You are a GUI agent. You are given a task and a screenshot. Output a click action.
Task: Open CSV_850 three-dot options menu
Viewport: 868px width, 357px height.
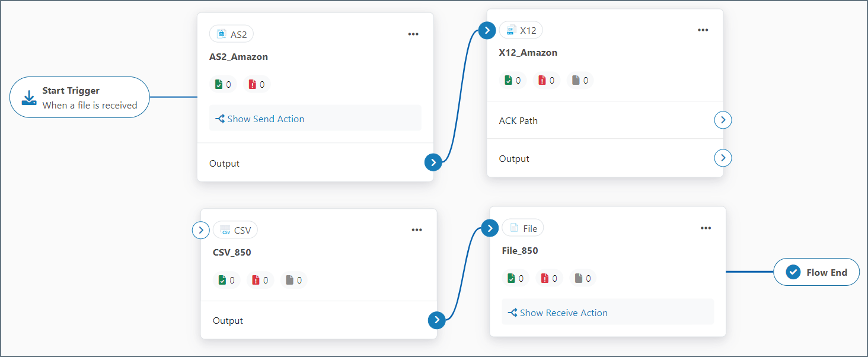pos(417,230)
